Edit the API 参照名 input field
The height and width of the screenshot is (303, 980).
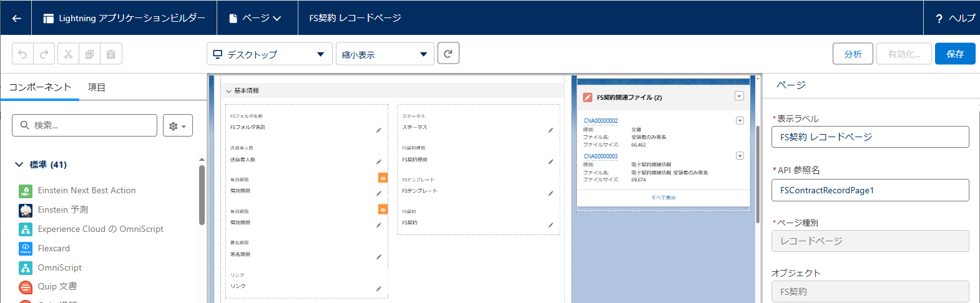pos(870,190)
